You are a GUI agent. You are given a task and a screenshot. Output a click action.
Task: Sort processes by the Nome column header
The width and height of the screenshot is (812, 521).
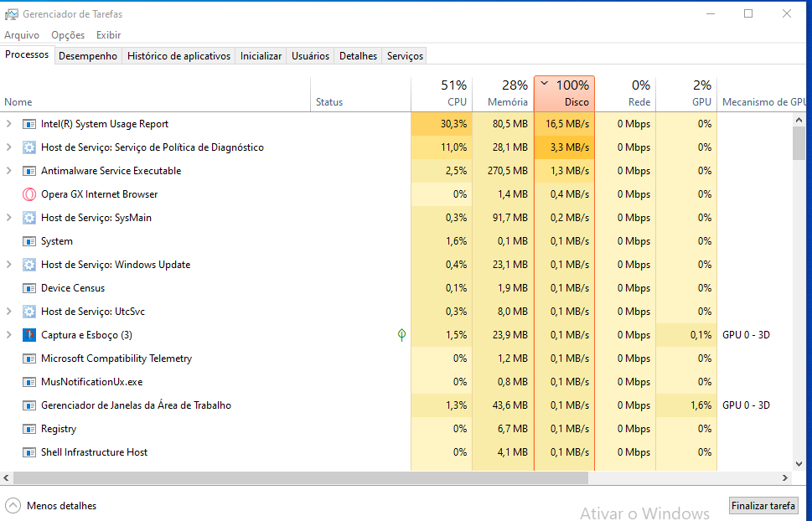tap(155, 95)
